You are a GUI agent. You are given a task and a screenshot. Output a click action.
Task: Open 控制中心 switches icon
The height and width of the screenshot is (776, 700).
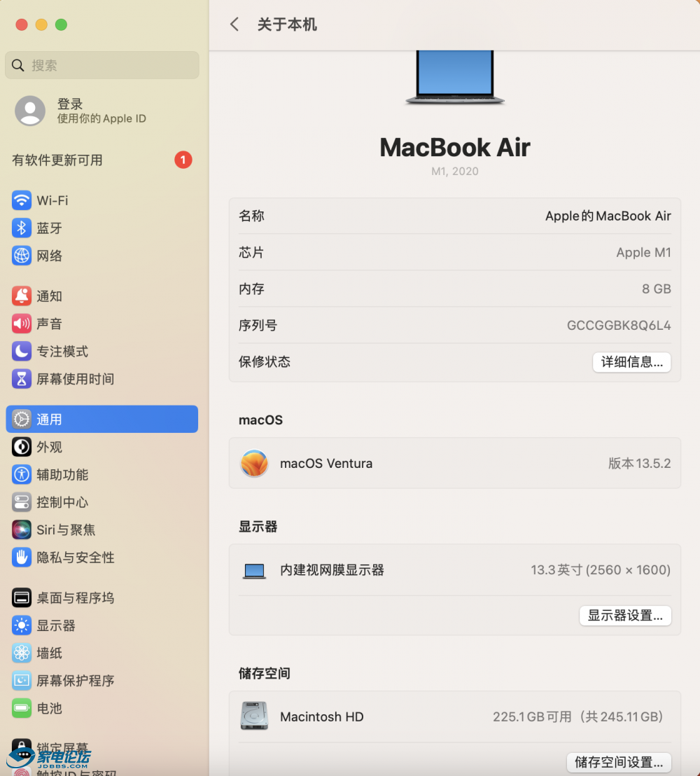pyautogui.click(x=21, y=502)
